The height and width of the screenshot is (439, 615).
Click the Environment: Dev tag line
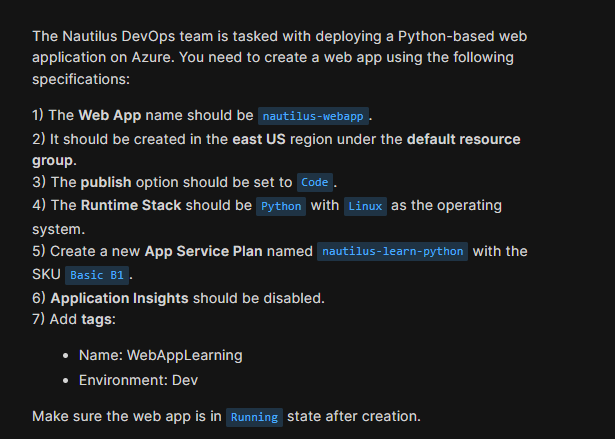coord(138,380)
